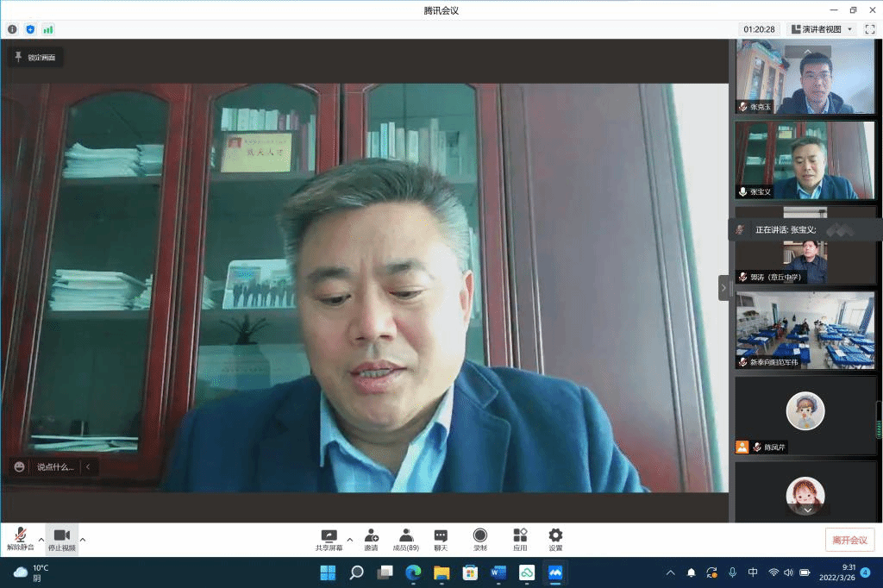883x588 pixels.
Task: Toggle camera off with 停止视频
Action: pyautogui.click(x=61, y=540)
